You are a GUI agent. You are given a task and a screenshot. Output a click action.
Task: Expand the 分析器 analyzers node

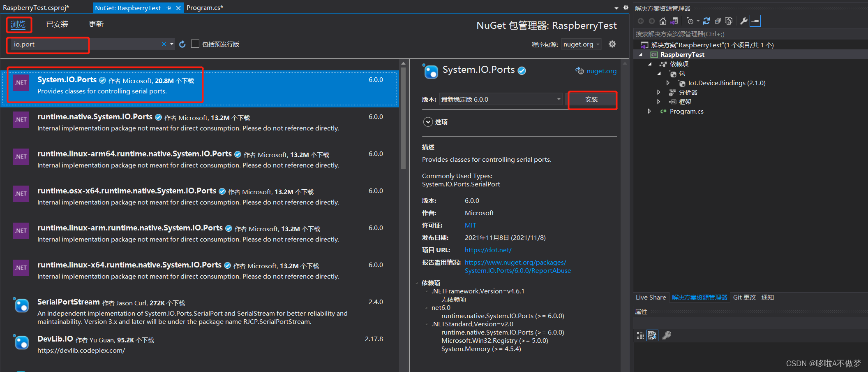point(659,93)
